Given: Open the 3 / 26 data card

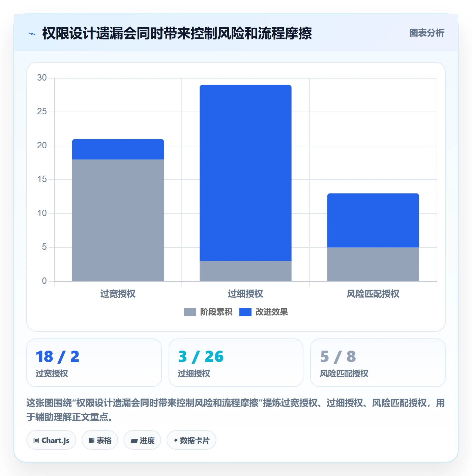Looking at the screenshot, I should (236, 363).
